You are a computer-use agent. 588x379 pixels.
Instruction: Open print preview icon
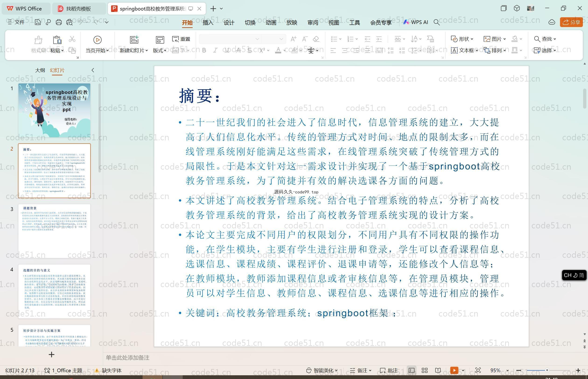pos(70,22)
